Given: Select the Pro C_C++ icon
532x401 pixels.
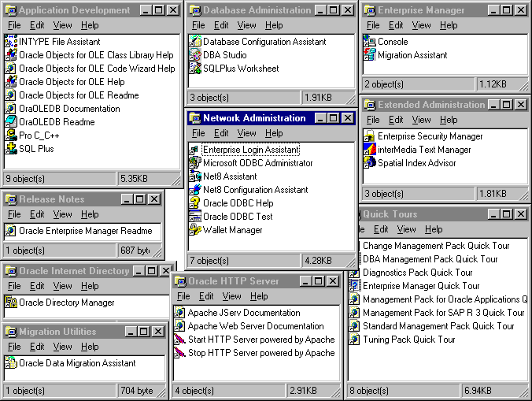Looking at the screenshot, I should [x=11, y=136].
